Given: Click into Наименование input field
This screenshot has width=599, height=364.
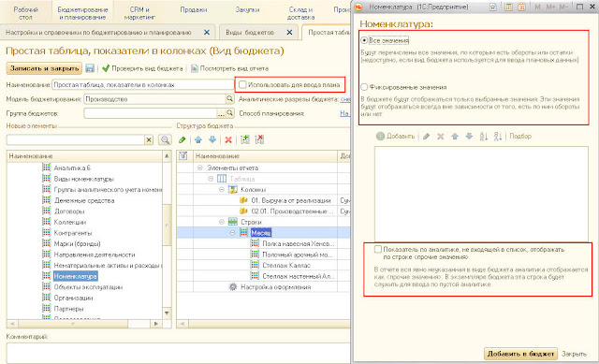Looking at the screenshot, I should click(x=143, y=85).
